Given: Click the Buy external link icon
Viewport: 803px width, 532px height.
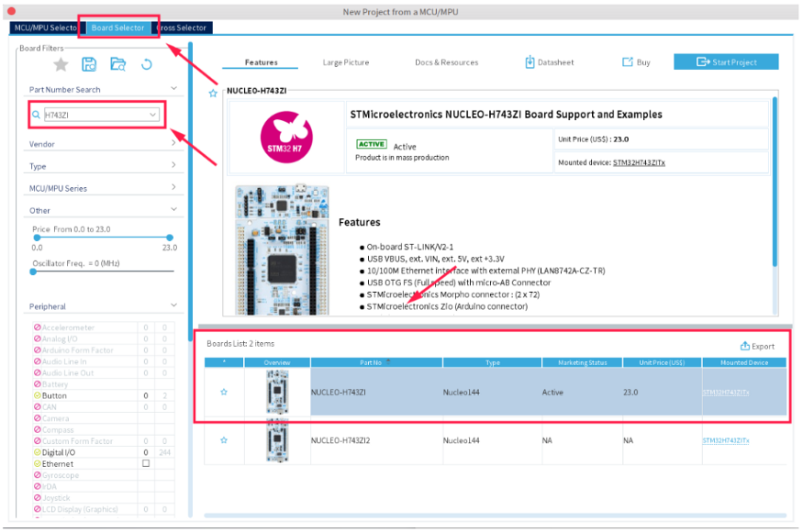Looking at the screenshot, I should click(x=628, y=62).
